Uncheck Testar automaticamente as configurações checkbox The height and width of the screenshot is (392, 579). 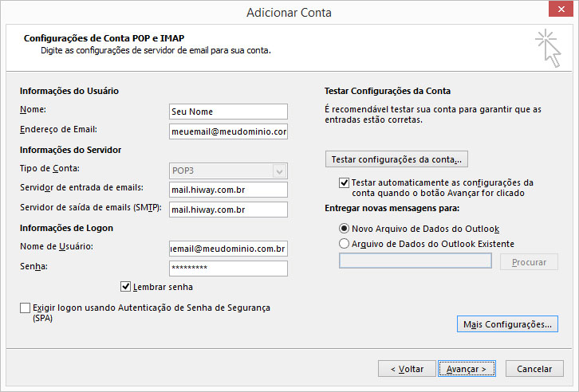(345, 182)
